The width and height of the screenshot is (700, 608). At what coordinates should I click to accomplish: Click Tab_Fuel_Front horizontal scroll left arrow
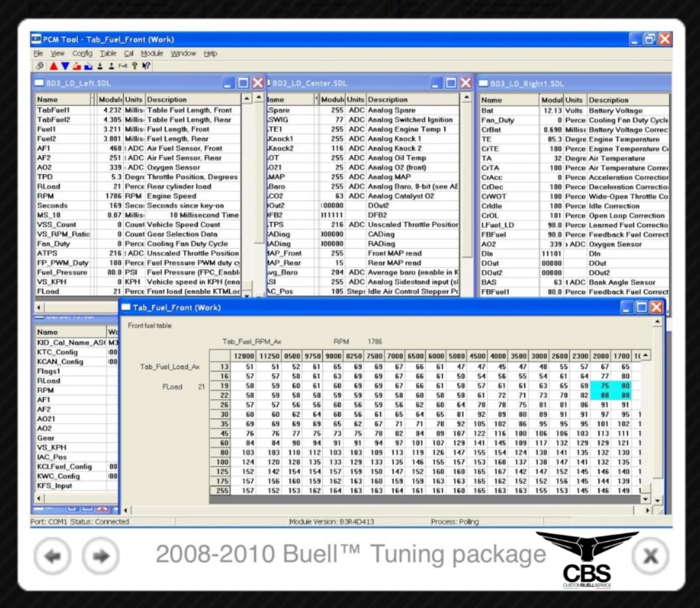pyautogui.click(x=126, y=510)
